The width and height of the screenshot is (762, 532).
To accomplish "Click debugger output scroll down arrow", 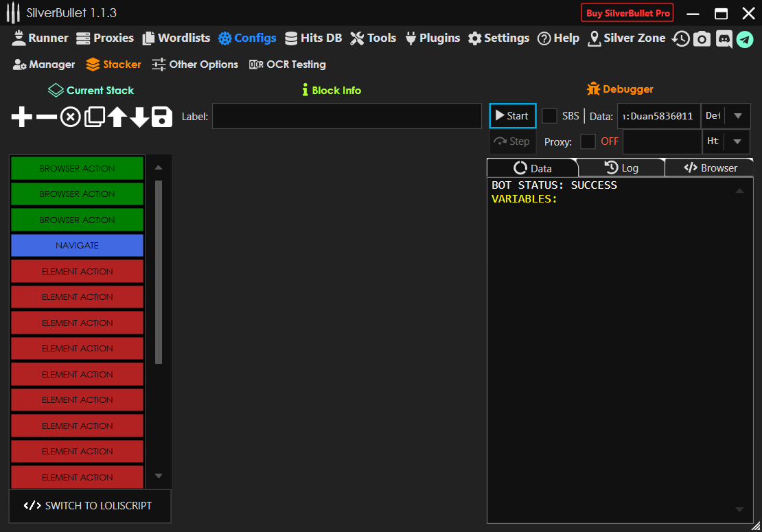I will (739, 509).
